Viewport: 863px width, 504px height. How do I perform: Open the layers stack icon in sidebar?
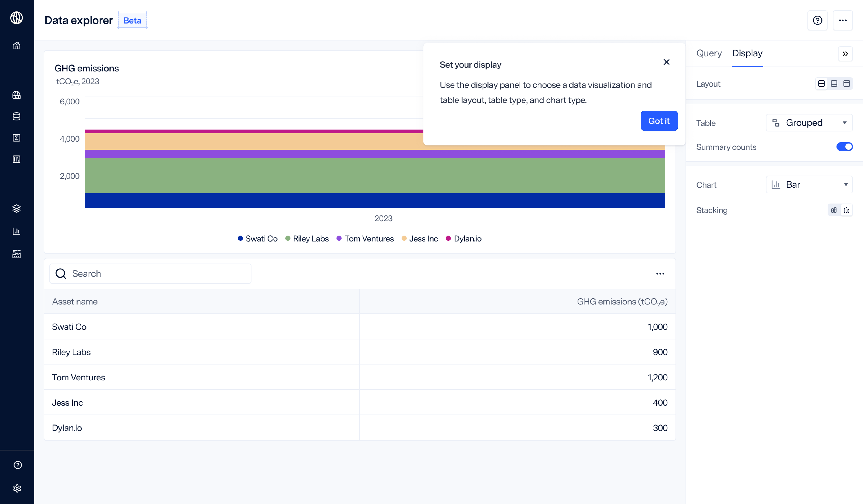16,209
